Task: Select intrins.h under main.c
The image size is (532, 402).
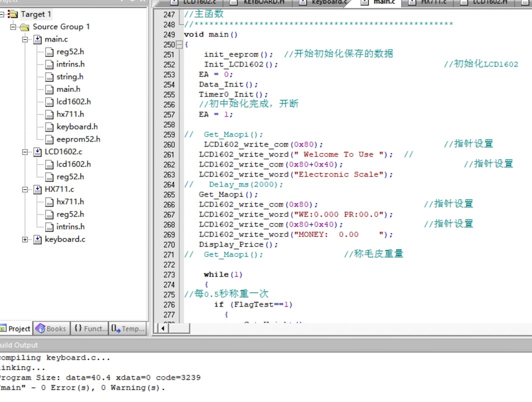Action: (x=70, y=64)
